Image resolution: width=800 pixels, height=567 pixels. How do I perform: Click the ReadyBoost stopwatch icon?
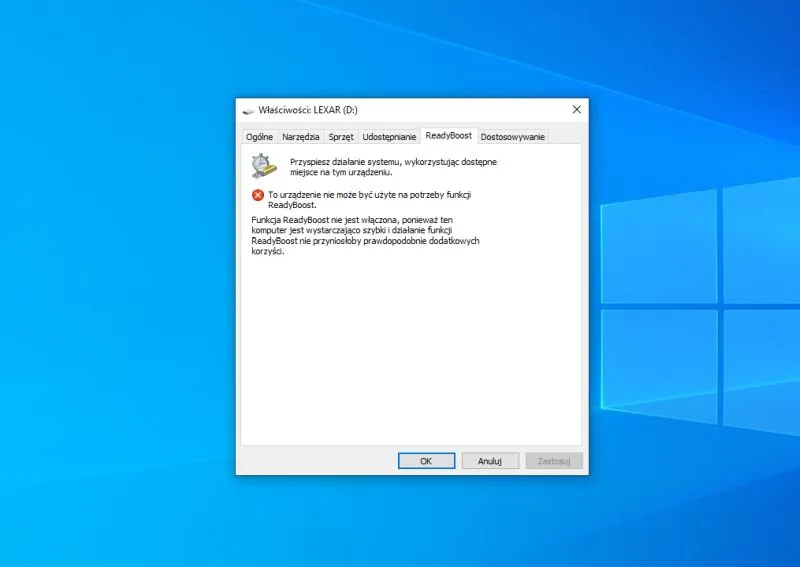click(x=264, y=166)
